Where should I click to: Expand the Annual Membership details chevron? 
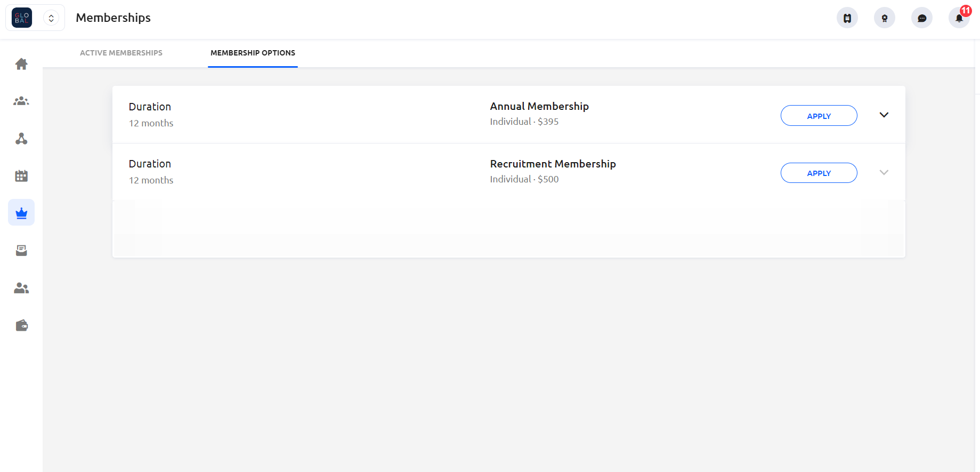point(884,115)
